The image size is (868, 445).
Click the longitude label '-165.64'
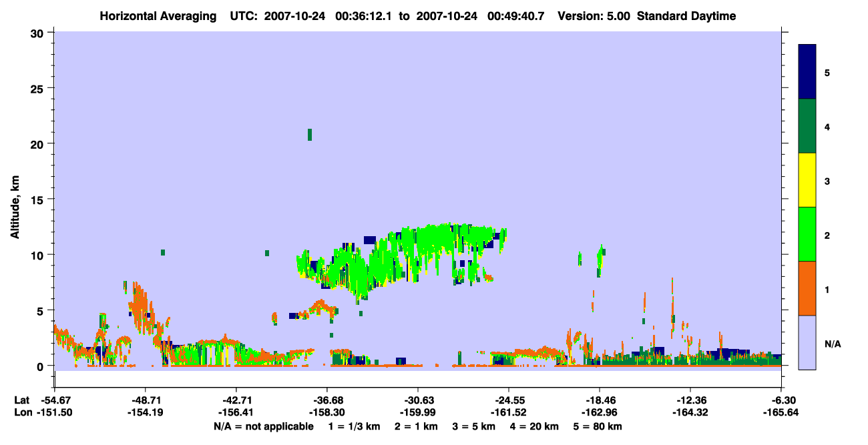coord(781,412)
